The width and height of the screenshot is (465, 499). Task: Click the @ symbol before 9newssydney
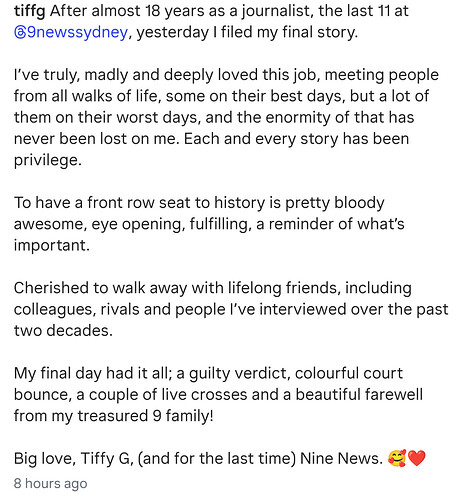click(x=20, y=33)
